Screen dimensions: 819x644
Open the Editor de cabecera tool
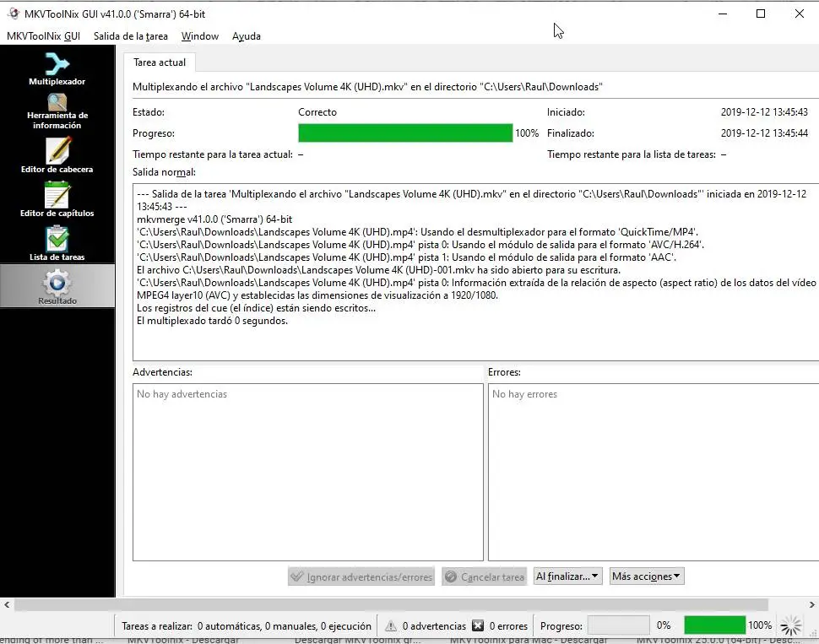point(57,155)
